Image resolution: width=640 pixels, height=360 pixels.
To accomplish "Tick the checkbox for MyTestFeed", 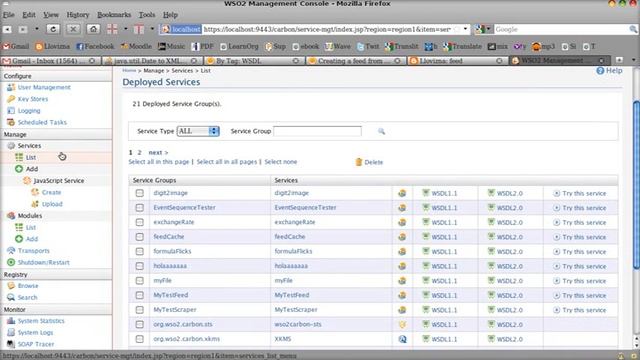I will coord(140,295).
